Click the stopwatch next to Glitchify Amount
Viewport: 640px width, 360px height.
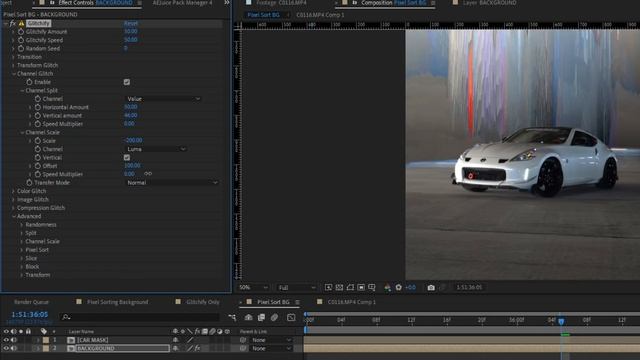21,31
